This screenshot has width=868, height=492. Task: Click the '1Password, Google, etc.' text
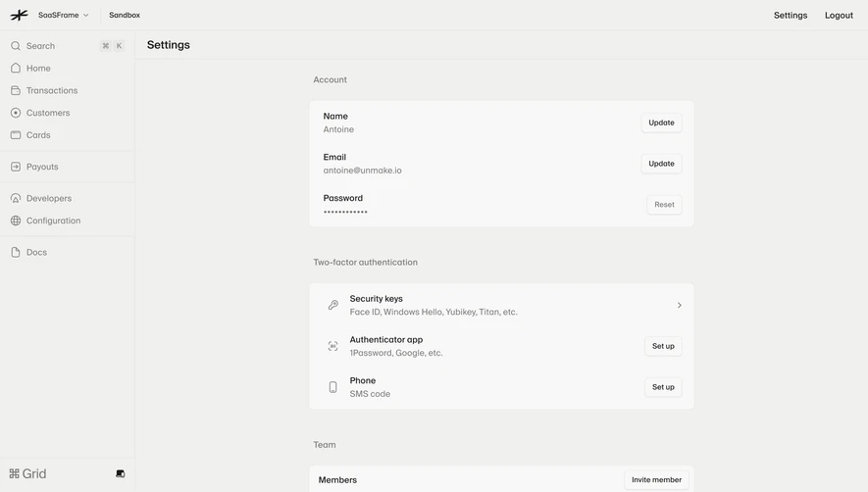(x=396, y=353)
